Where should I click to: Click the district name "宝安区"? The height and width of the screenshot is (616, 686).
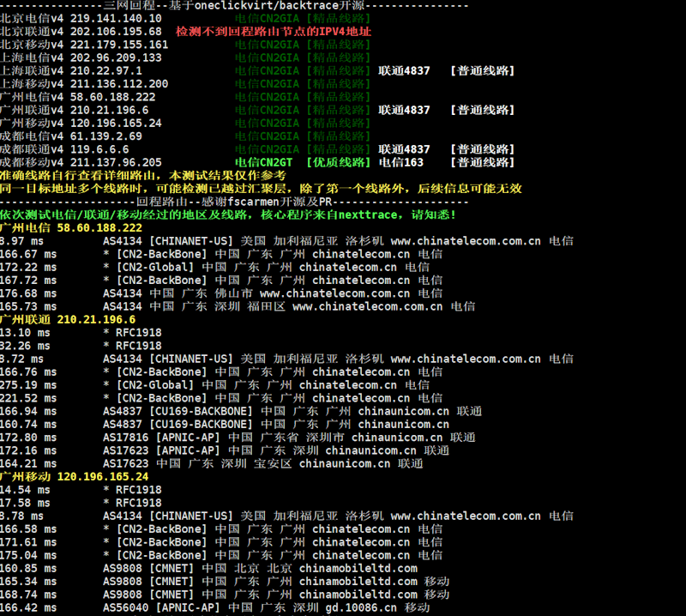[273, 464]
